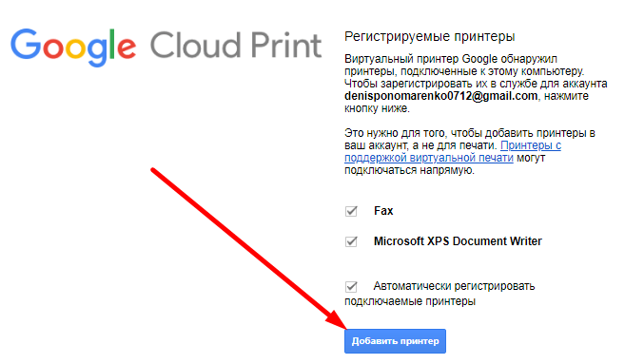Click the text подключаться напрямую
The width and height of the screenshot is (625, 364).
[409, 170]
